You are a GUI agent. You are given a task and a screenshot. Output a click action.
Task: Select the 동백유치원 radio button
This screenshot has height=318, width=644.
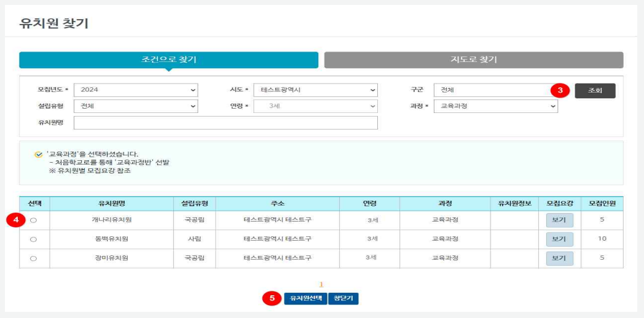[34, 239]
